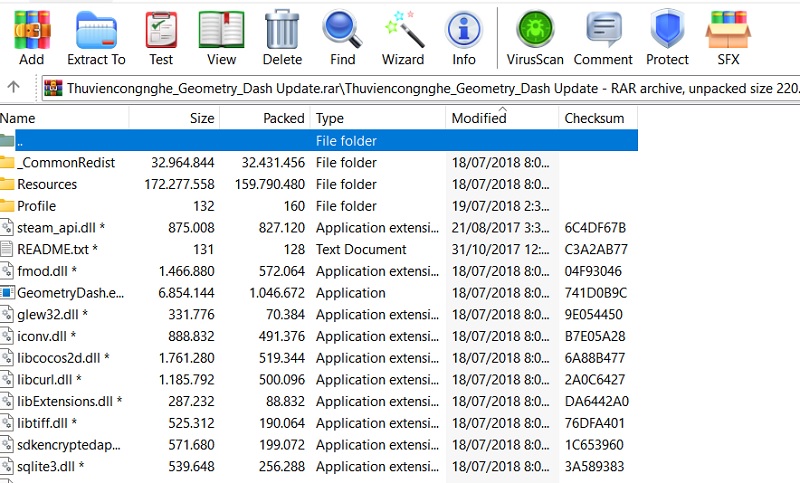This screenshot has height=483, width=800.
Task: Open the Extract To tool
Action: pyautogui.click(x=96, y=38)
